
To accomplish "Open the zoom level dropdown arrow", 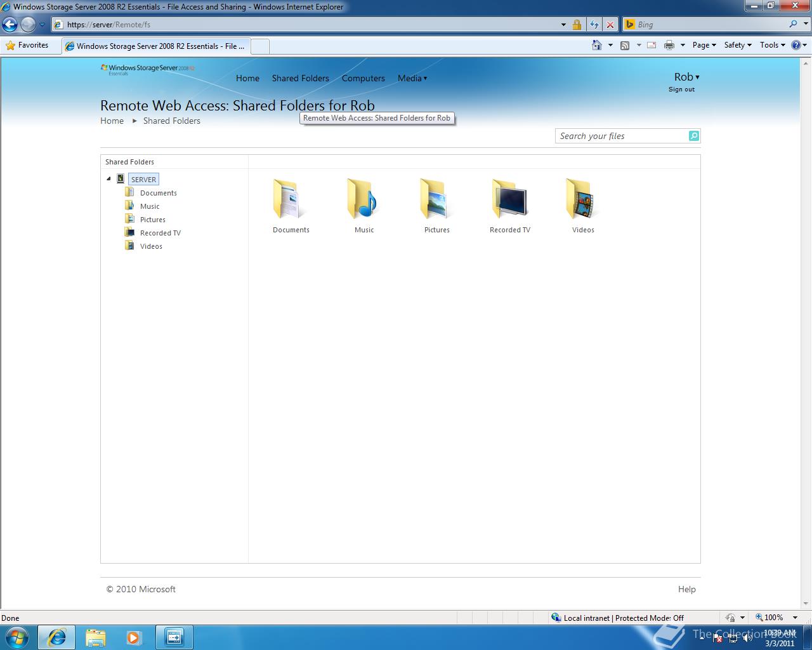I will click(795, 618).
